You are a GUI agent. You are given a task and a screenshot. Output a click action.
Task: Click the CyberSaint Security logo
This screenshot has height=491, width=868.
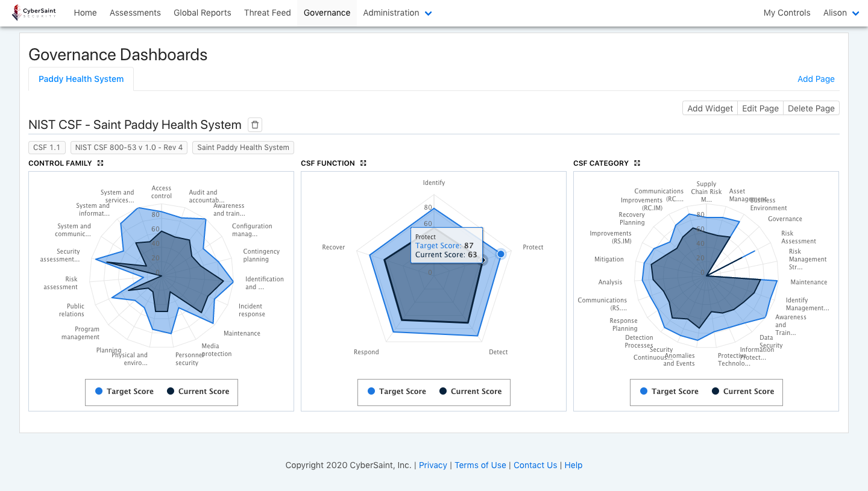tap(34, 13)
